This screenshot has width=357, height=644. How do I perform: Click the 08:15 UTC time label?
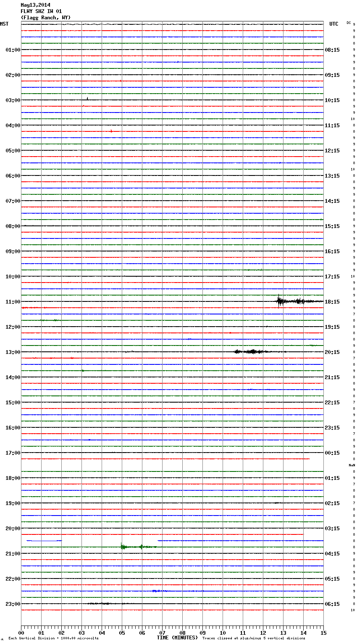coord(332,50)
